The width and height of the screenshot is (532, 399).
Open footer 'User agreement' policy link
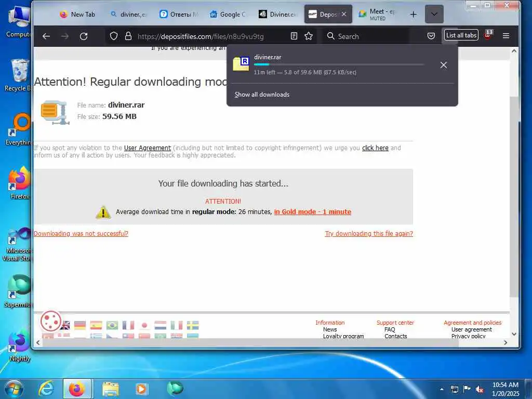point(471,329)
